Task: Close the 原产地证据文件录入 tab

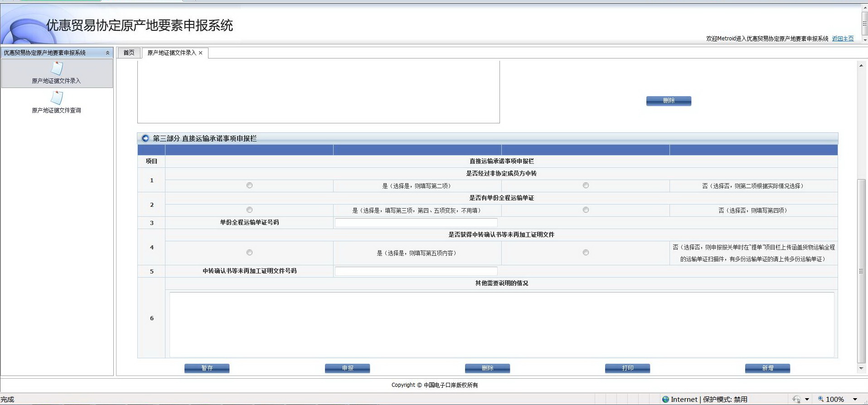Action: click(x=201, y=53)
